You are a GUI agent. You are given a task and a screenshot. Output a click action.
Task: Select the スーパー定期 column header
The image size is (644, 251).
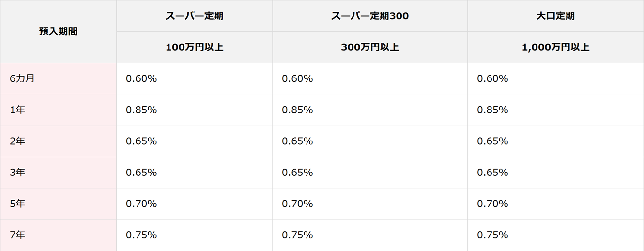(x=194, y=16)
